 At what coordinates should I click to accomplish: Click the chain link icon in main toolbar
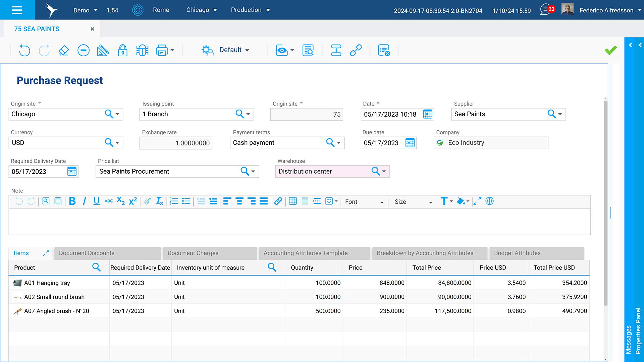356,50
